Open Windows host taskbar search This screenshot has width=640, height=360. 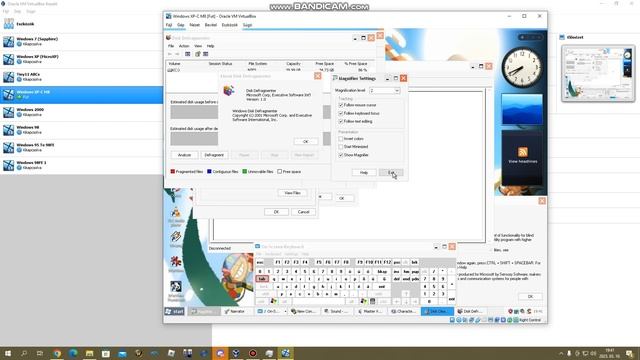click(x=24, y=353)
